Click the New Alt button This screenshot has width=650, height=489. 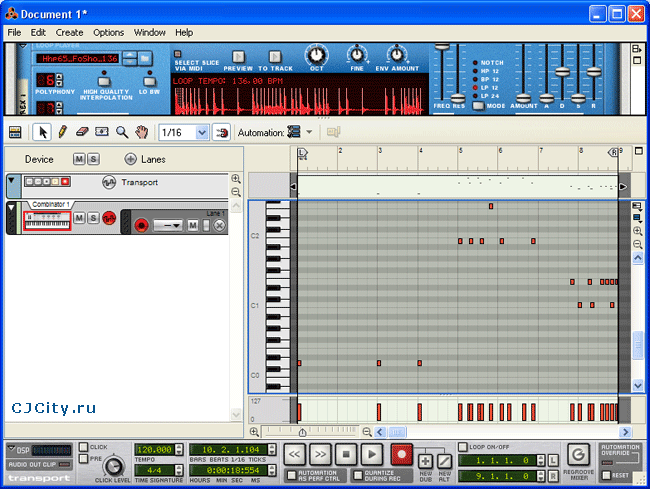pos(444,461)
